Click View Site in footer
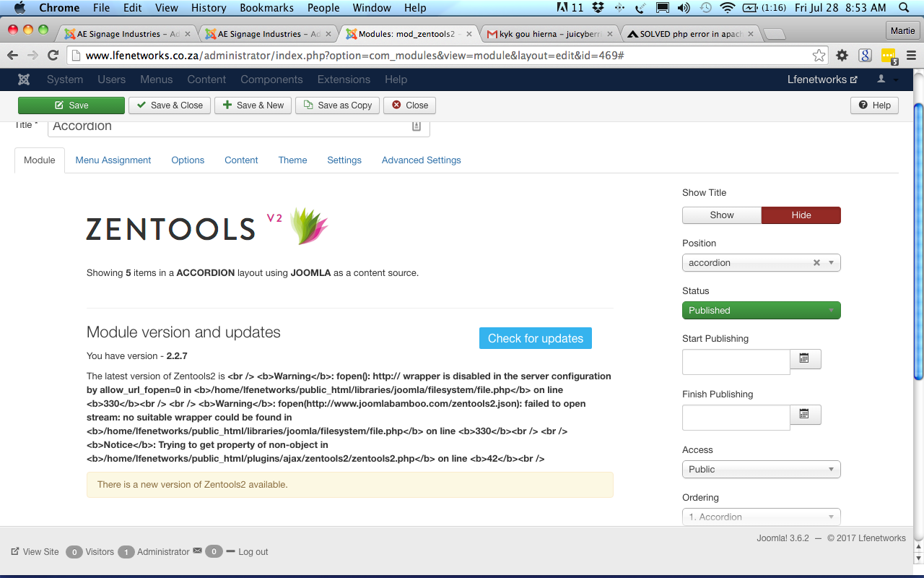 (x=35, y=551)
